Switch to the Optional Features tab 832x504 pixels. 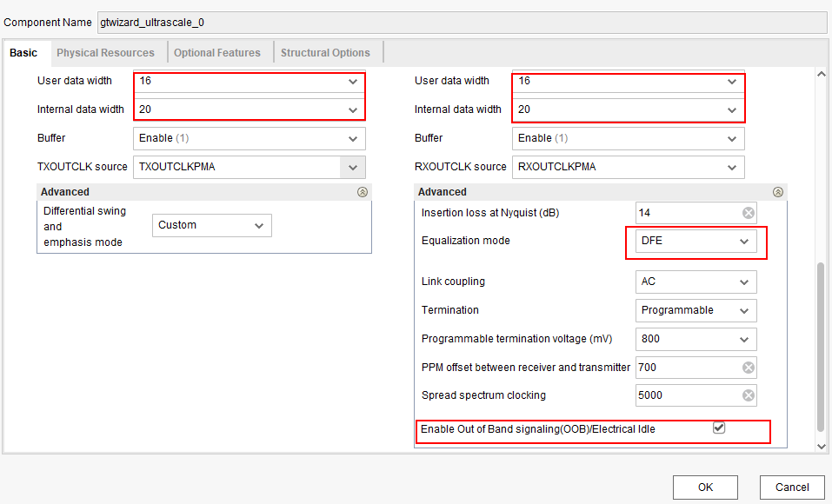click(217, 52)
